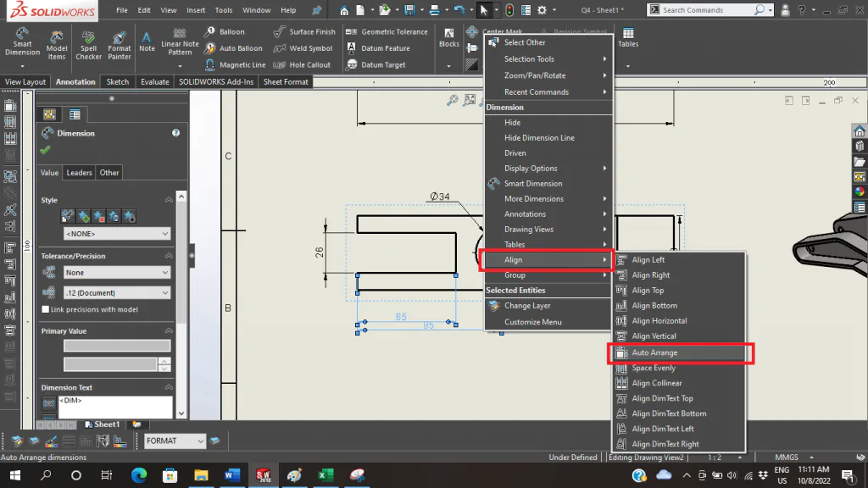Switch to the Evaluate tab
Screen dimensions: 868x488
coord(154,81)
